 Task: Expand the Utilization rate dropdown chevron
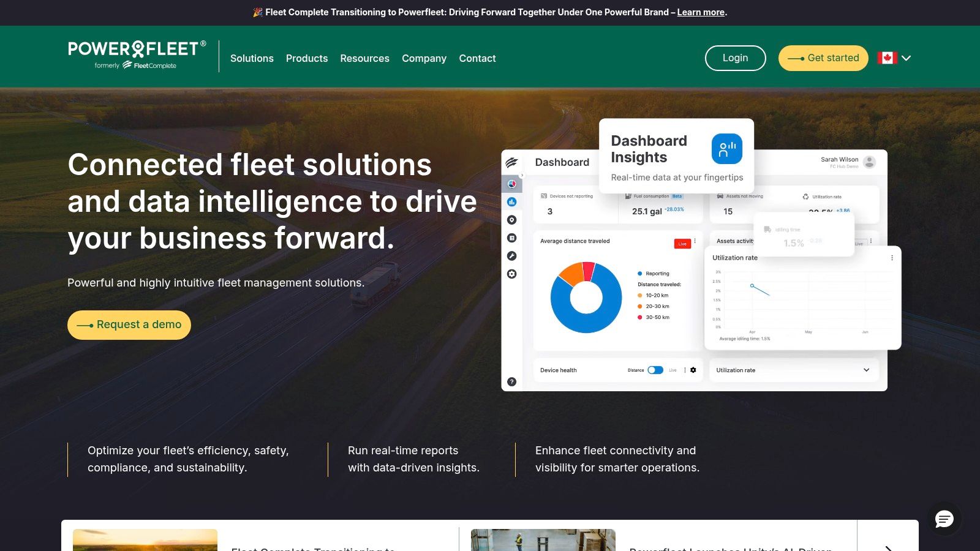866,370
